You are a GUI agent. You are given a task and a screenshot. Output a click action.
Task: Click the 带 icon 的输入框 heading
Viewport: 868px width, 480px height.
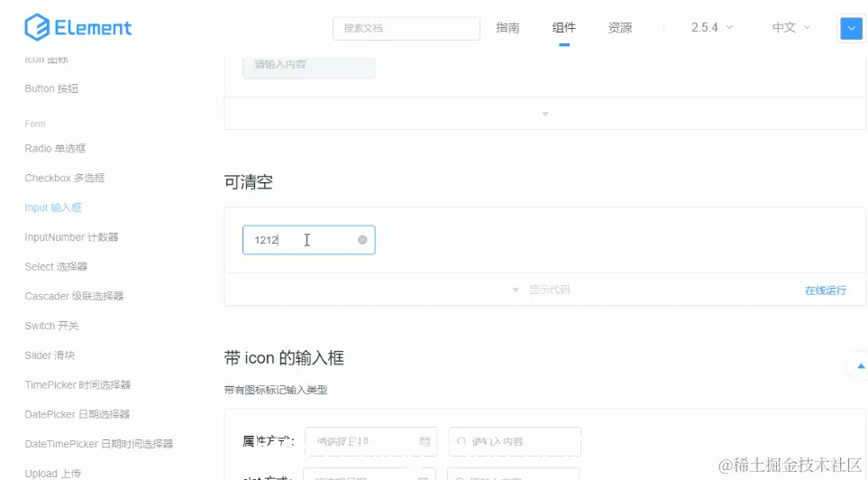point(284,358)
